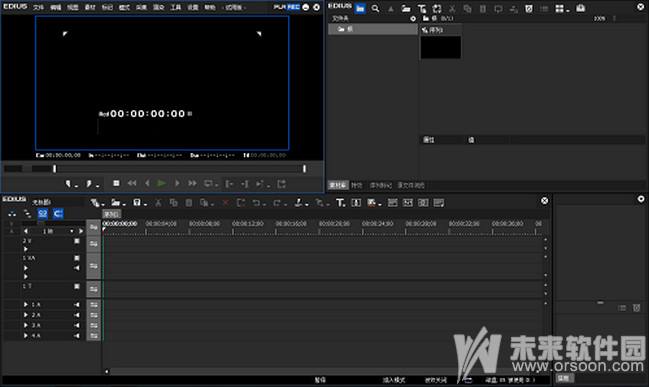The height and width of the screenshot is (387, 649).
Task: Click the New Clip icon in bin toolbar
Action: tap(437, 8)
